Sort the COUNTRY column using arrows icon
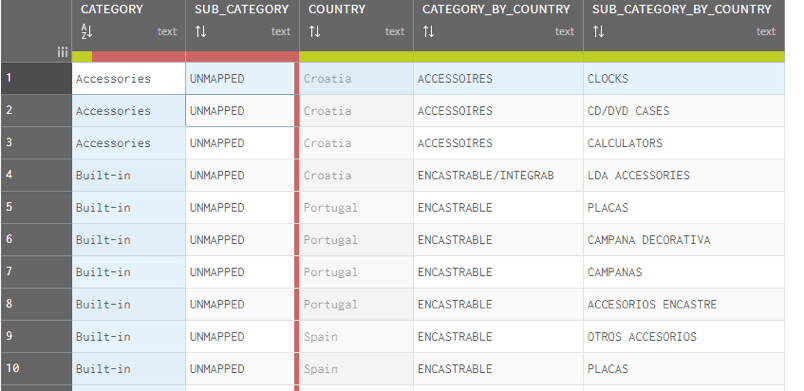 (314, 32)
